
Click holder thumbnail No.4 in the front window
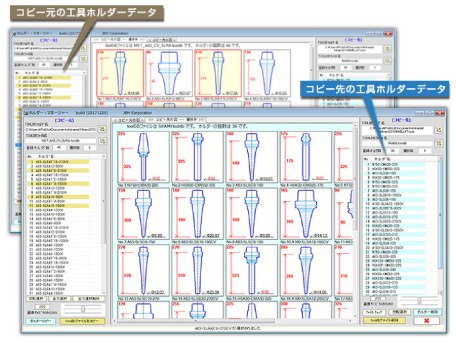click(306, 157)
